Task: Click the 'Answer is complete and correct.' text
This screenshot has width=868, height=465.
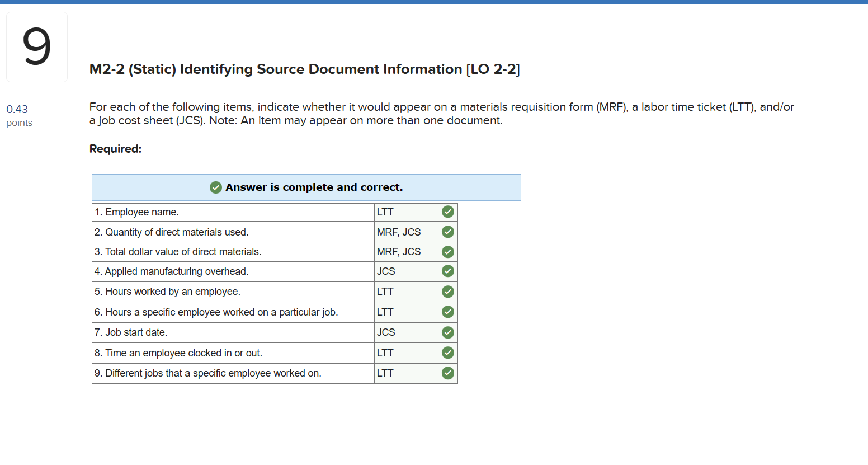Action: click(x=314, y=187)
